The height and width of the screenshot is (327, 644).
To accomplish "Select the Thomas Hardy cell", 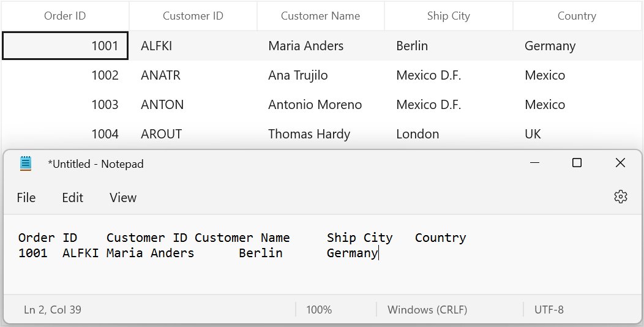I will pyautogui.click(x=320, y=134).
